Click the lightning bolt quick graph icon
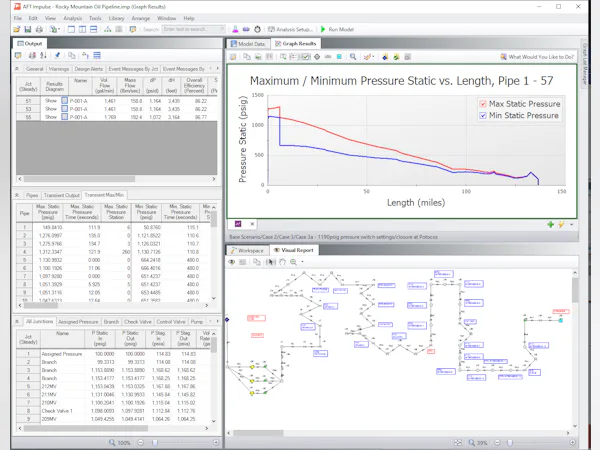Image resolution: width=600 pixels, height=450 pixels. point(561,225)
